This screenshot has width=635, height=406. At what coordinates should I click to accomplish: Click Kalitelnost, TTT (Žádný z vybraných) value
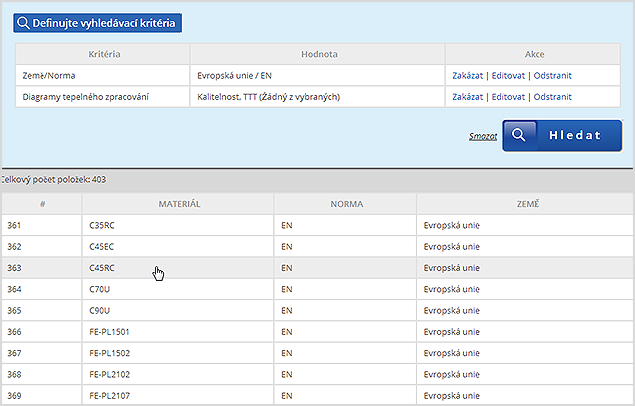pos(268,97)
